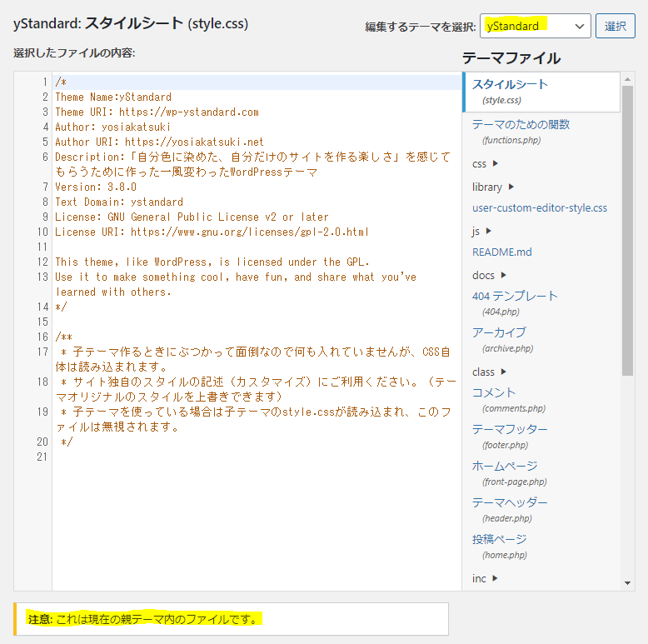The height and width of the screenshot is (644, 648).
Task: Click the Author URI line in editor
Action: [x=160, y=142]
